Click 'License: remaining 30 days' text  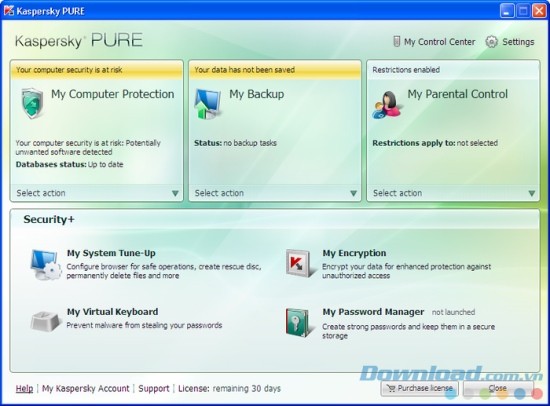pos(229,388)
